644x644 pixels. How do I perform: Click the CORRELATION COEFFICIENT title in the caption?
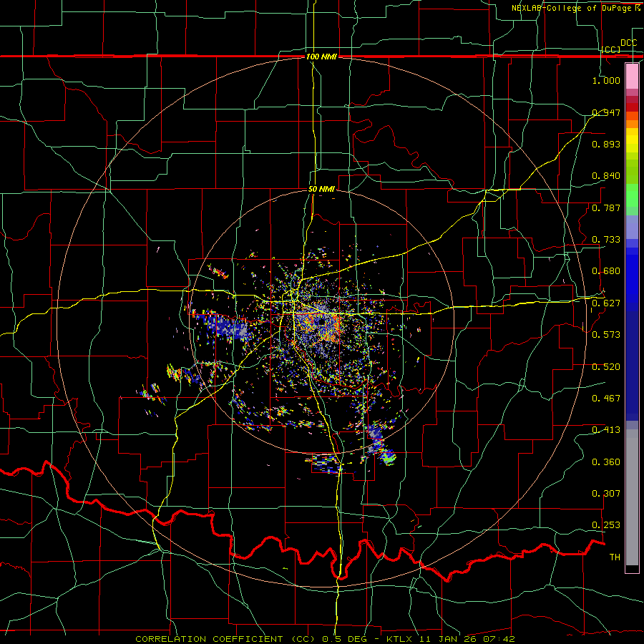[209, 639]
